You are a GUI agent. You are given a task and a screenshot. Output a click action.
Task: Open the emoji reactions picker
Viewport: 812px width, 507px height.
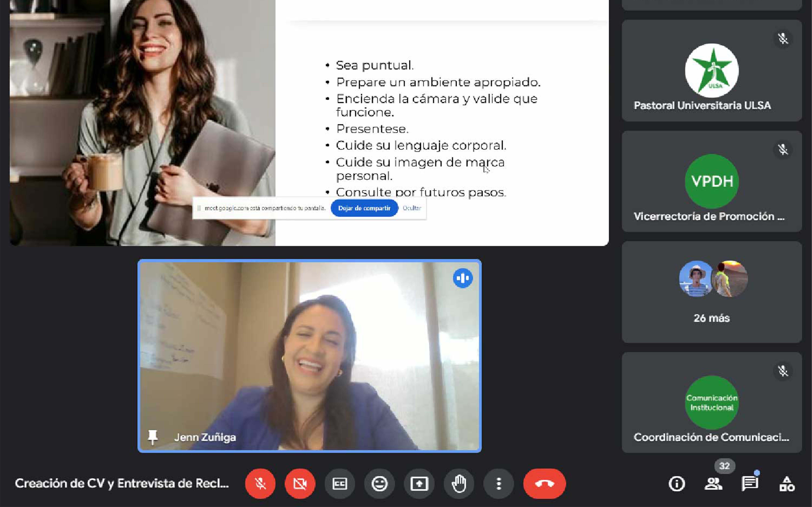tap(379, 484)
